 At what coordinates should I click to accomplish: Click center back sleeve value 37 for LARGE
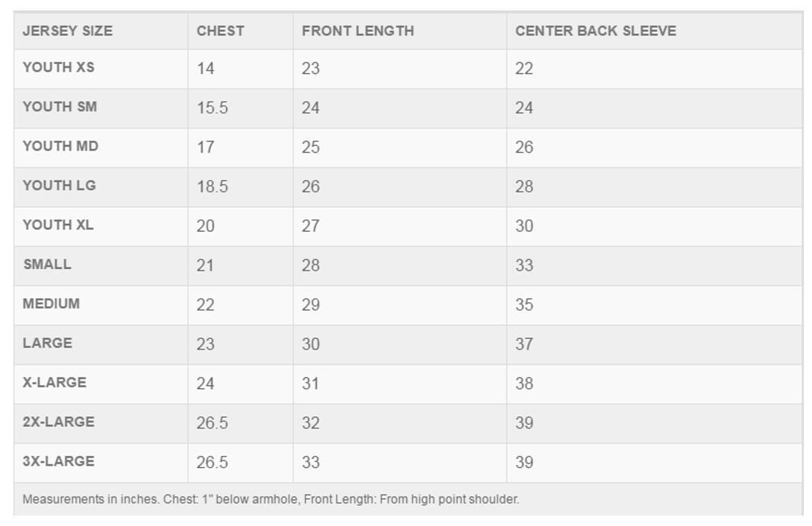click(524, 344)
